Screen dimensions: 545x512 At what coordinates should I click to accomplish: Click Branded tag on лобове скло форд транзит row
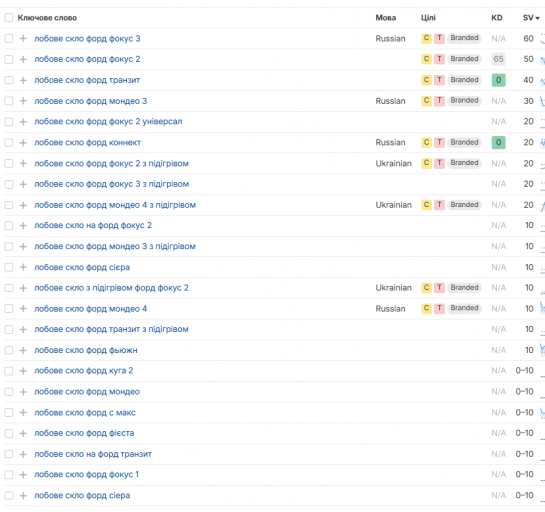[x=464, y=80]
